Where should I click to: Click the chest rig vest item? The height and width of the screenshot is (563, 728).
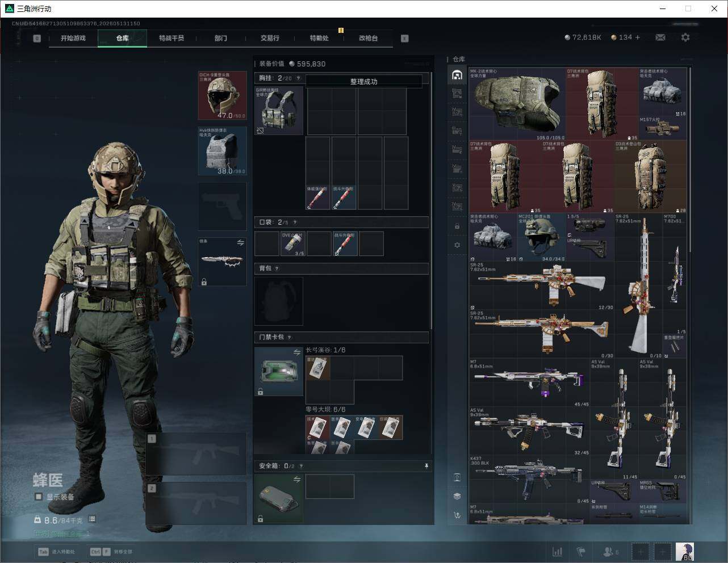coord(278,111)
